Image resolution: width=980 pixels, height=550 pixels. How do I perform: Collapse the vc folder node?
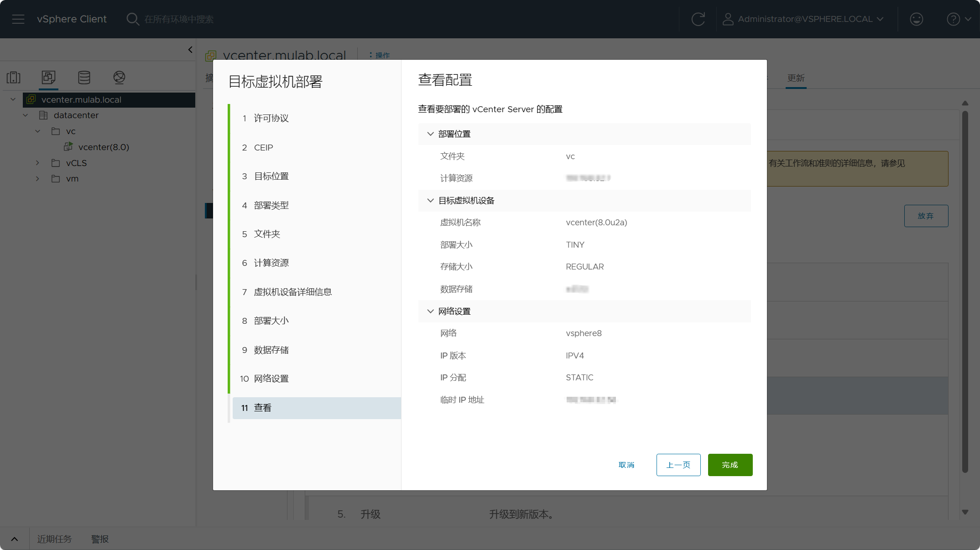pos(38,131)
